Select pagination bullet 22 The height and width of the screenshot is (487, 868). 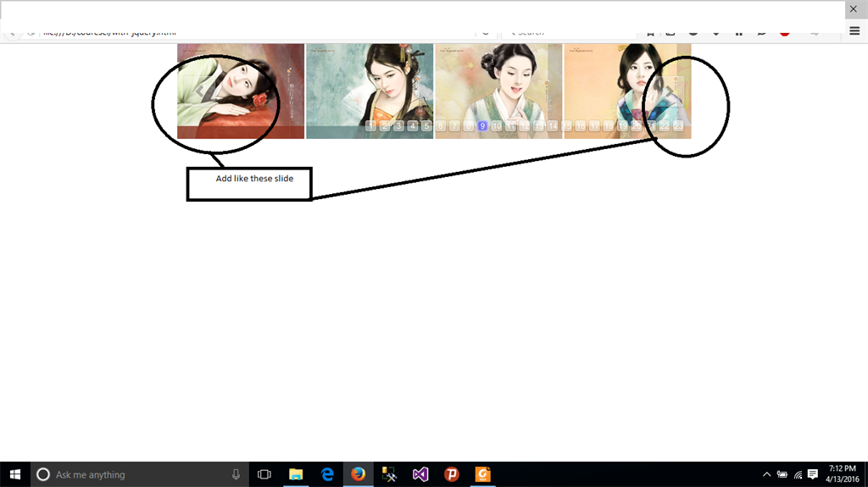[665, 126]
